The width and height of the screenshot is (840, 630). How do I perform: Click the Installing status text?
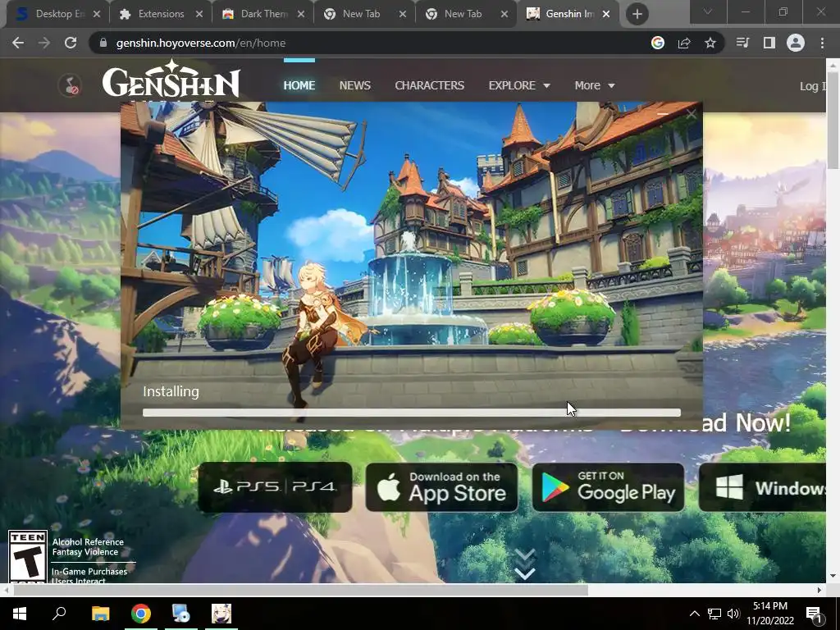pyautogui.click(x=171, y=391)
